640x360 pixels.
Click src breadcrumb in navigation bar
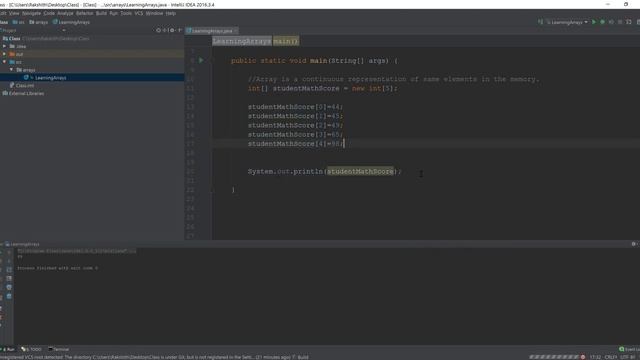coord(19,22)
